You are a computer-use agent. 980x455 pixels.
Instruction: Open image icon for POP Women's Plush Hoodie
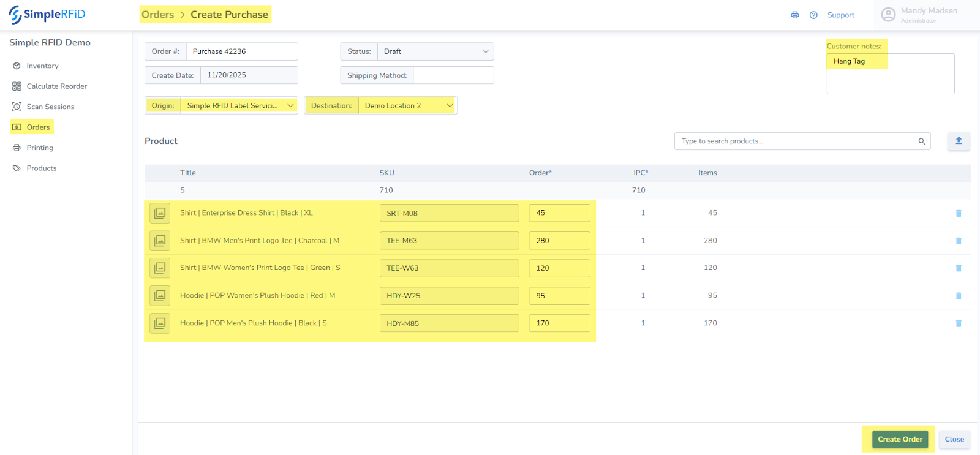[160, 296]
